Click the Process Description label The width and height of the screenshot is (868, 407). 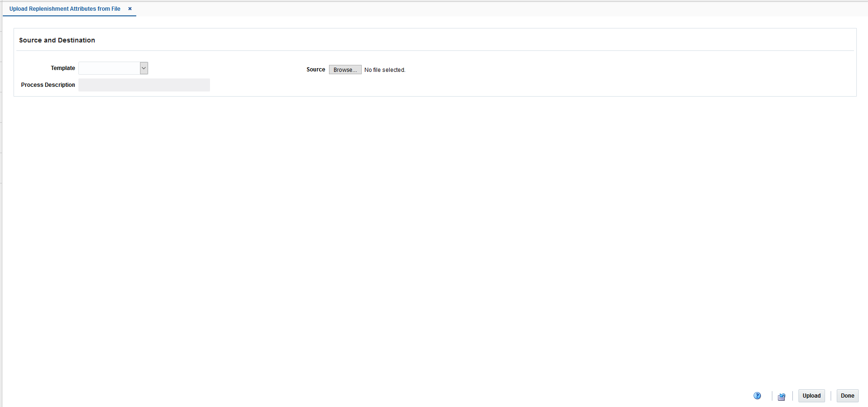pos(48,85)
